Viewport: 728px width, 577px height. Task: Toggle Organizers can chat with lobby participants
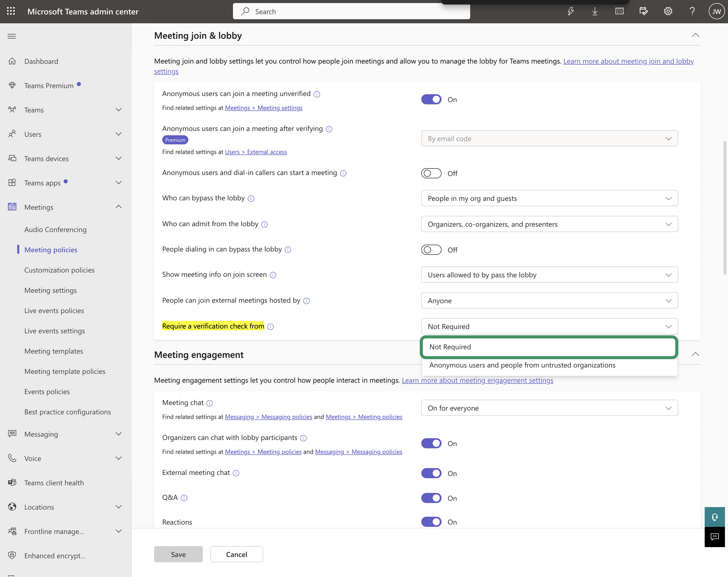pyautogui.click(x=431, y=443)
